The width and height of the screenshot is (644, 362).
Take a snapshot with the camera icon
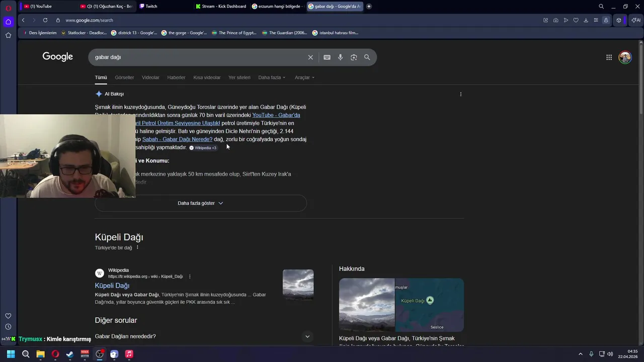point(555,20)
